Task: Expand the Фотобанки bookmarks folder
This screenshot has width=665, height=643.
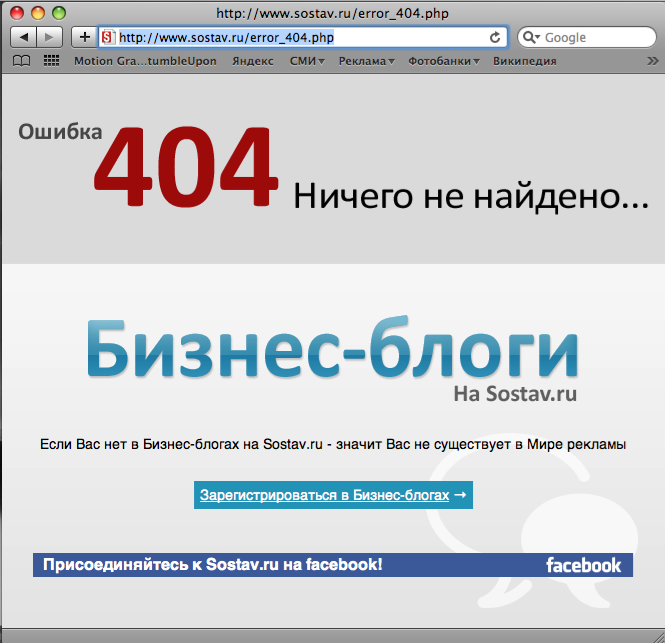Action: coord(443,61)
